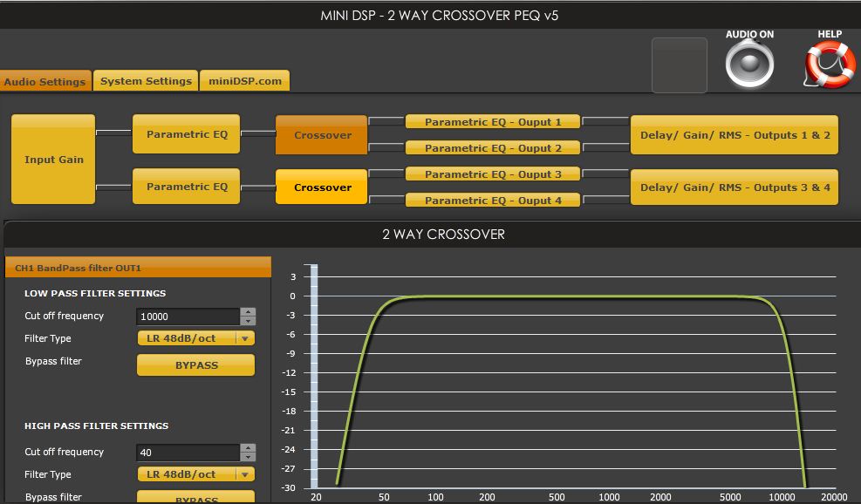Select the Audio Settings tab
This screenshot has width=861, height=504.
[45, 81]
